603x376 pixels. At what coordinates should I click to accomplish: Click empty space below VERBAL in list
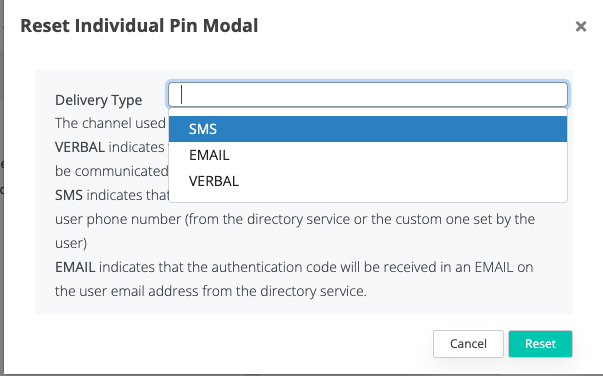[x=368, y=198]
